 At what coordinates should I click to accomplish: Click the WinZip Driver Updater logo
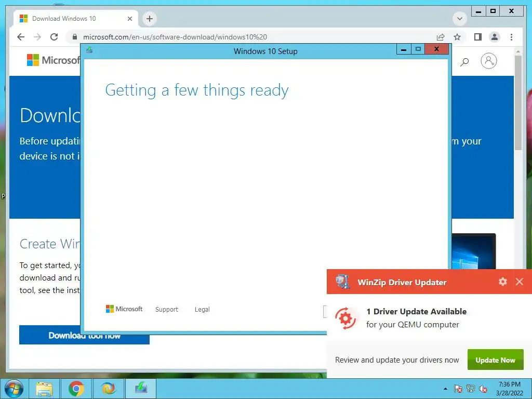(x=342, y=282)
